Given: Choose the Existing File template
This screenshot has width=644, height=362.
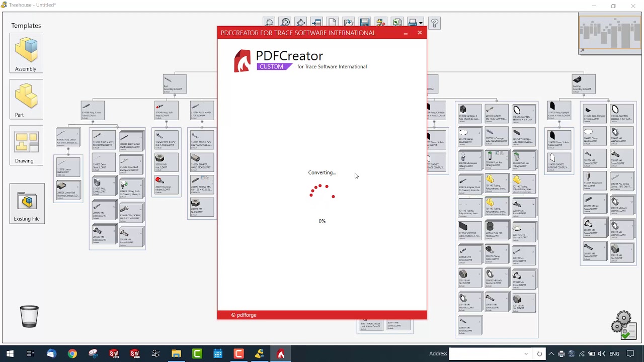Looking at the screenshot, I should pyautogui.click(x=27, y=204).
